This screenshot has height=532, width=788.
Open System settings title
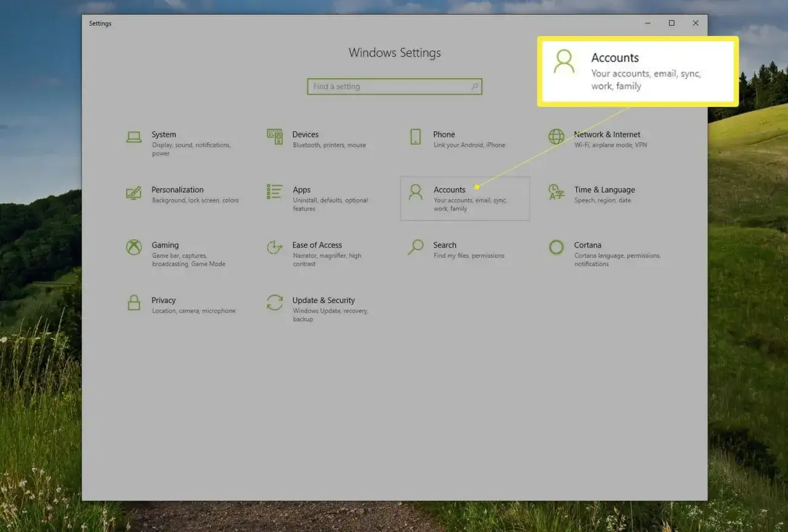pos(164,134)
